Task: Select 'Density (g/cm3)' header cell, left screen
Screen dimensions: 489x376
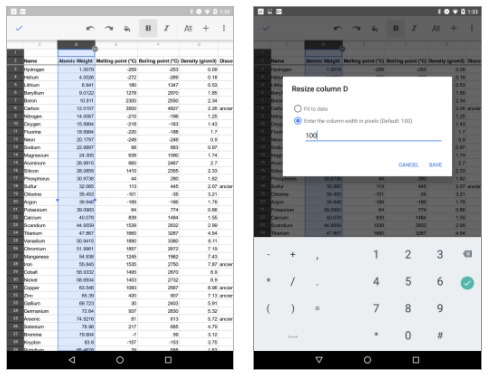Action: click(199, 61)
